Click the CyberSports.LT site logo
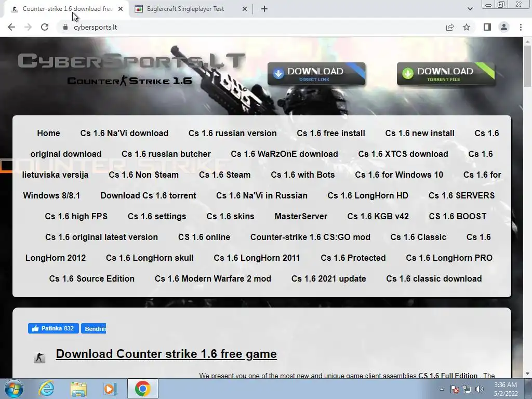The height and width of the screenshot is (399, 532). point(131,61)
